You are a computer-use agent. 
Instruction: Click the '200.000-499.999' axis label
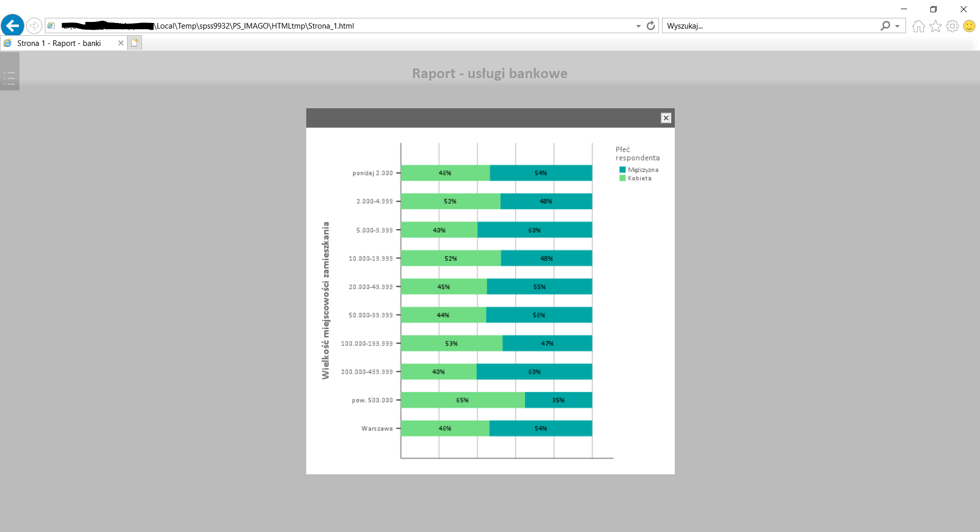[x=367, y=372]
